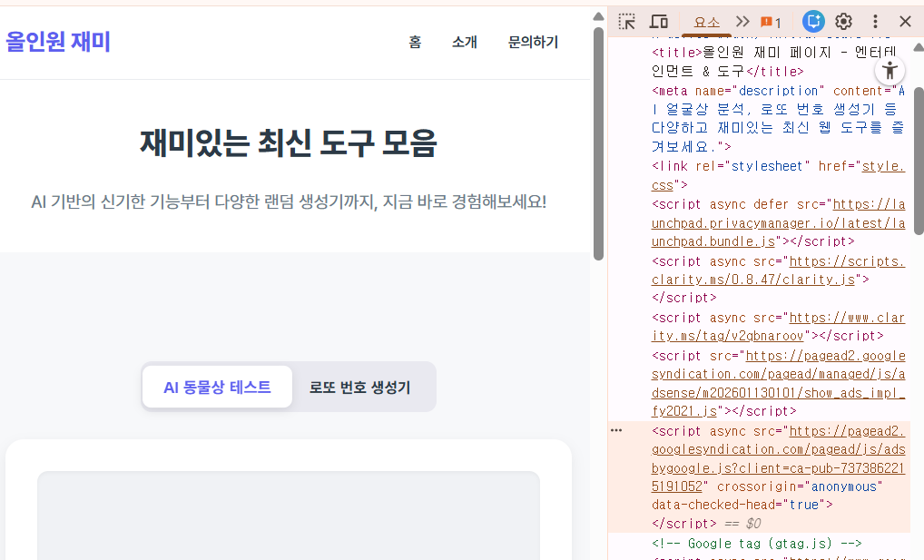Activate the DevTools element inspector icon
This screenshot has height=560, width=924.
click(627, 22)
